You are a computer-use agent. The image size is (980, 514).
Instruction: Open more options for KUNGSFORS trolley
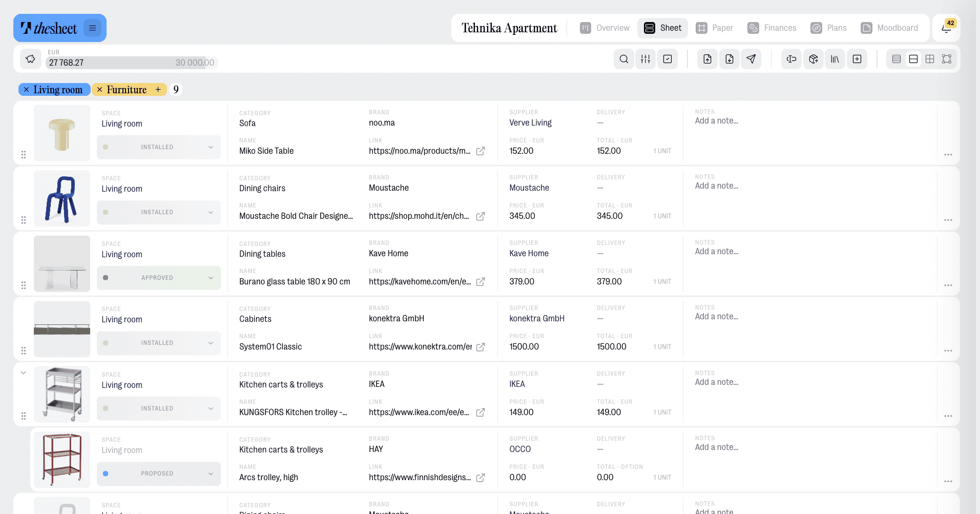click(x=948, y=416)
